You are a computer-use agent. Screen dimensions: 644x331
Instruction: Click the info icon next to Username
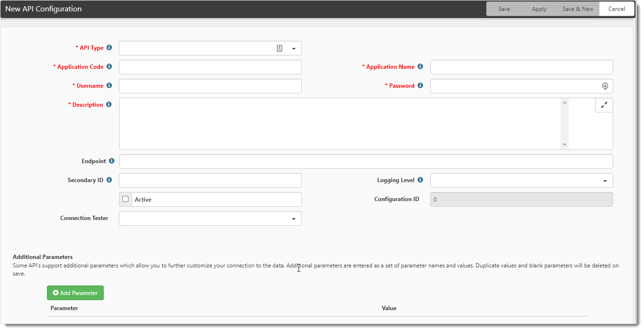click(109, 86)
